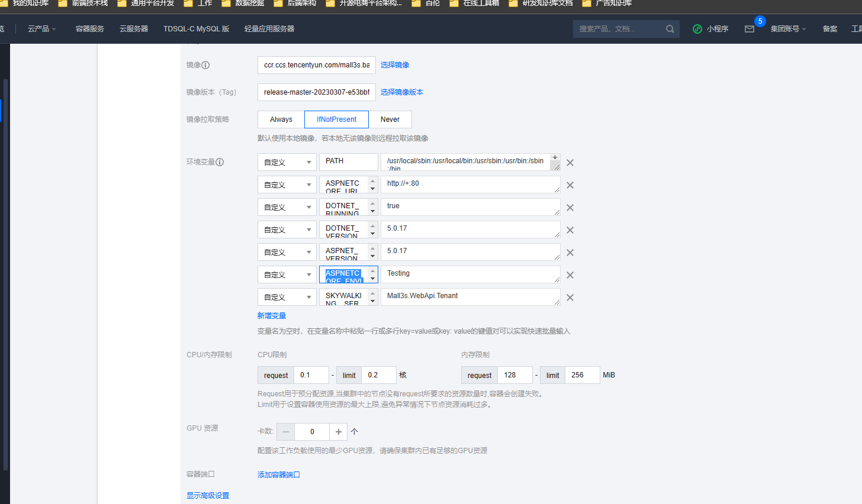Click 新增变量 to add a variable

272,316
